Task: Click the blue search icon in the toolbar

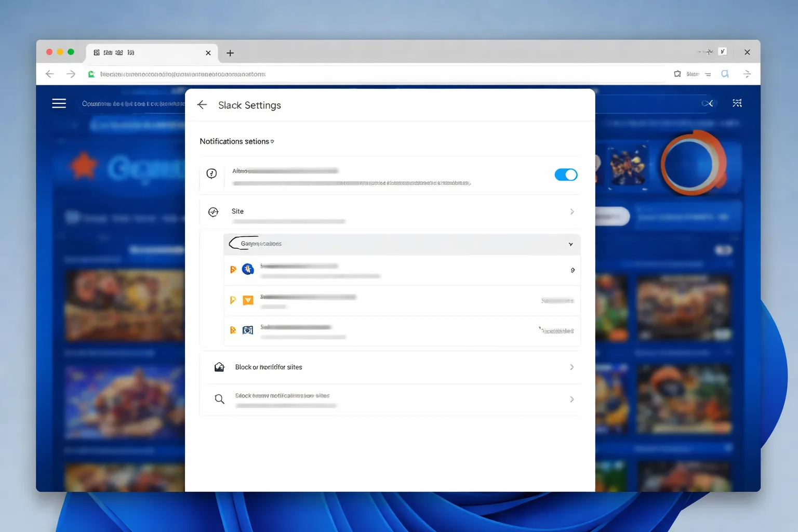Action: pyautogui.click(x=725, y=74)
